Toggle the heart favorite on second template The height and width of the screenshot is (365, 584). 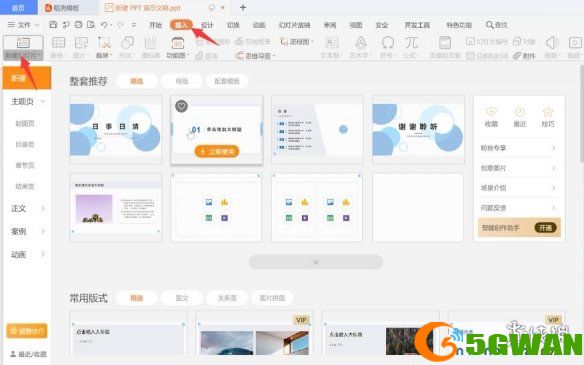[181, 106]
